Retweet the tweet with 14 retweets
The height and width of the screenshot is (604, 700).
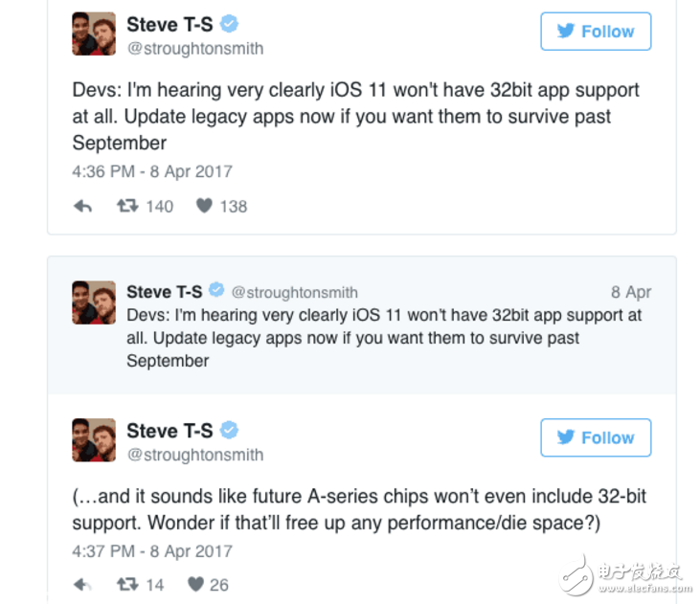point(127,584)
